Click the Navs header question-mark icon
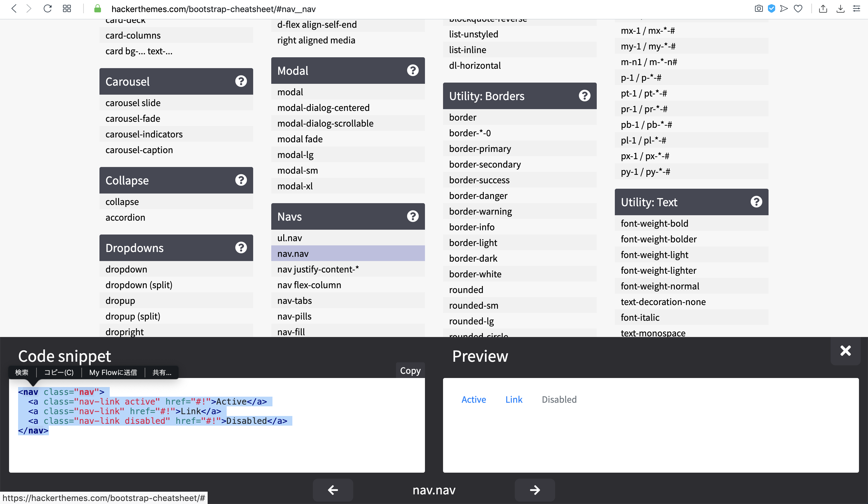868x504 pixels. 412,216
